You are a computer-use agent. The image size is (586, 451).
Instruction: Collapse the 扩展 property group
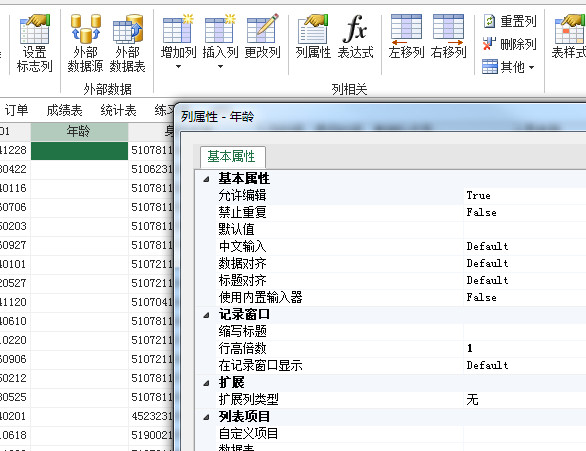(206, 383)
